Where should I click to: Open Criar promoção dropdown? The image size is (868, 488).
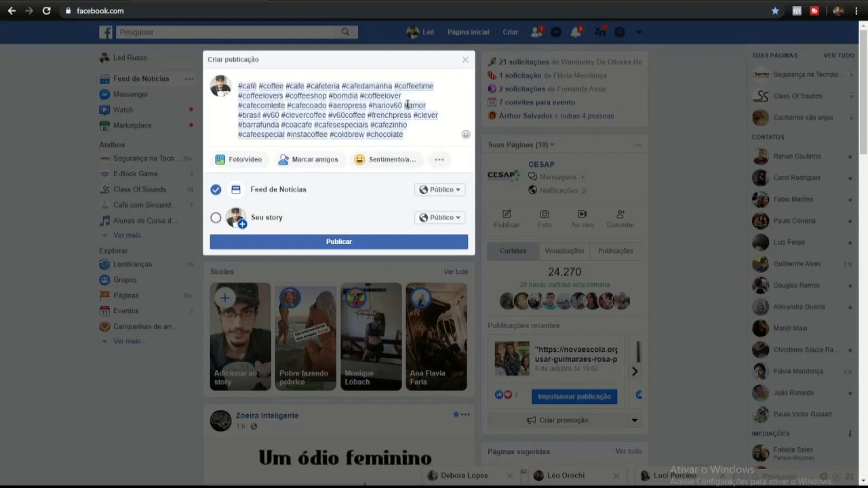(634, 420)
